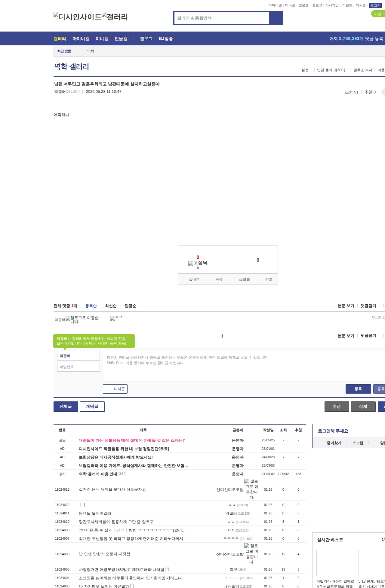Sort comments by 등록순
This screenshot has height=588, width=385.
91,306
